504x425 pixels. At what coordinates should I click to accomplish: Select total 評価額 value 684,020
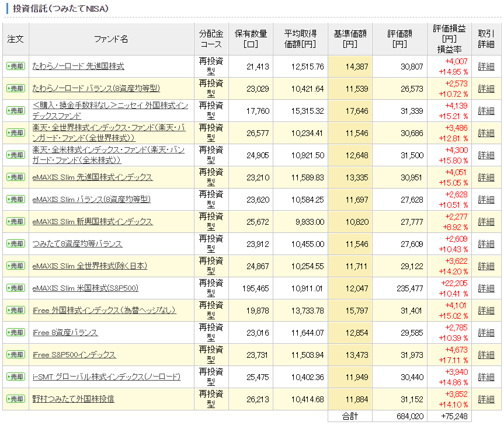410,416
